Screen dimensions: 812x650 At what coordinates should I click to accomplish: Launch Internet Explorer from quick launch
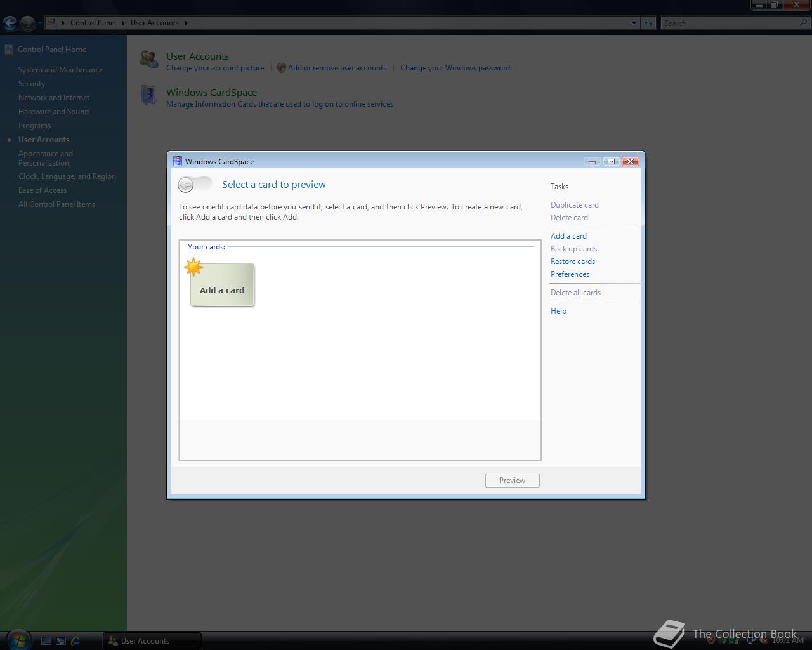coord(75,641)
